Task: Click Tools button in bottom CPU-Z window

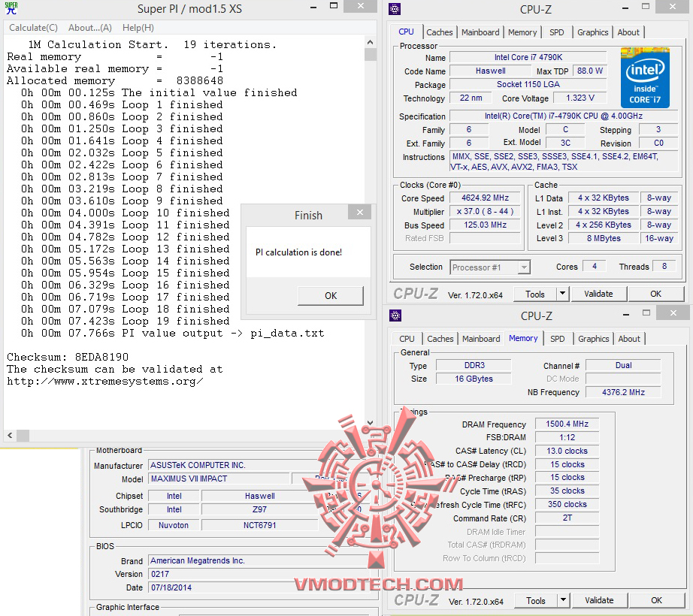Action: (x=536, y=600)
